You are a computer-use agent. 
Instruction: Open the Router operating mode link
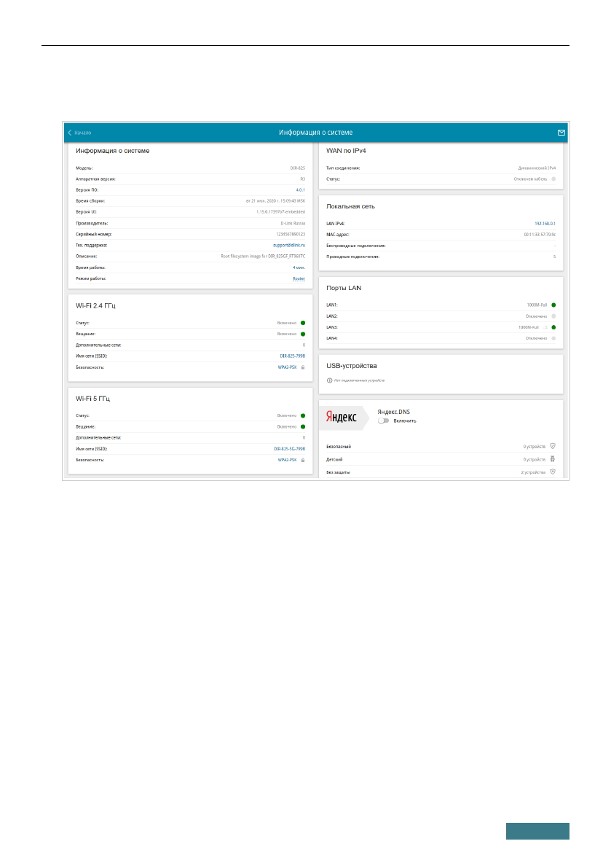coord(298,278)
